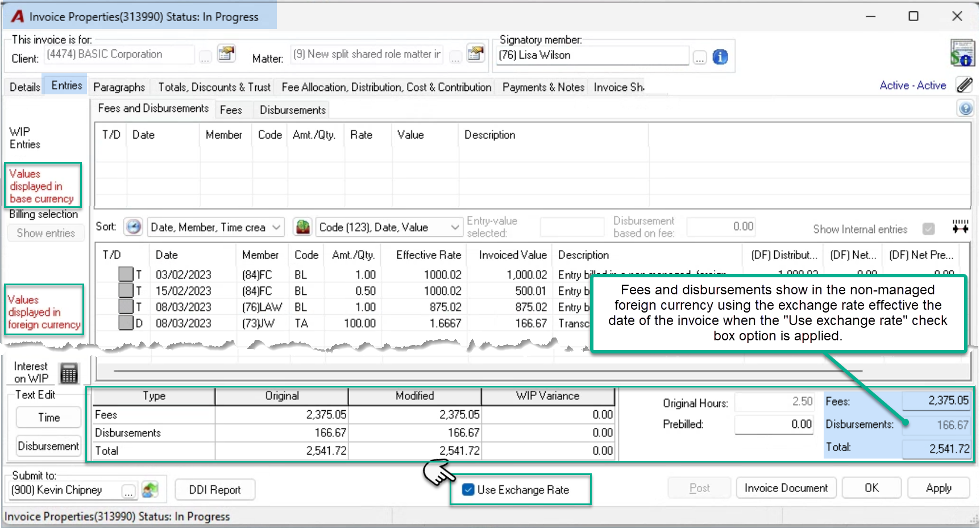The width and height of the screenshot is (980, 529).
Task: Click the Disbursement text edit button
Action: (x=49, y=446)
